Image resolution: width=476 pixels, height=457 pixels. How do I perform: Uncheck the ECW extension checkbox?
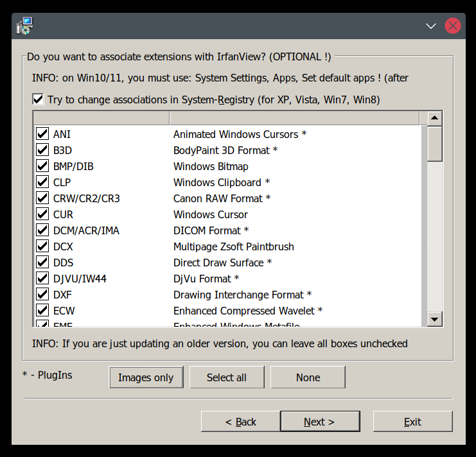[42, 311]
